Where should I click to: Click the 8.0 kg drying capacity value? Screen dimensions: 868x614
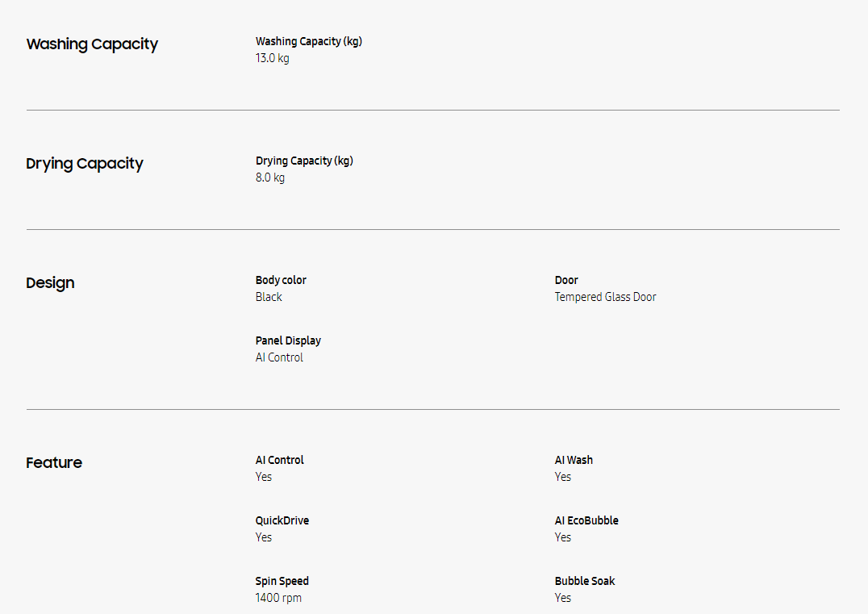tap(270, 178)
